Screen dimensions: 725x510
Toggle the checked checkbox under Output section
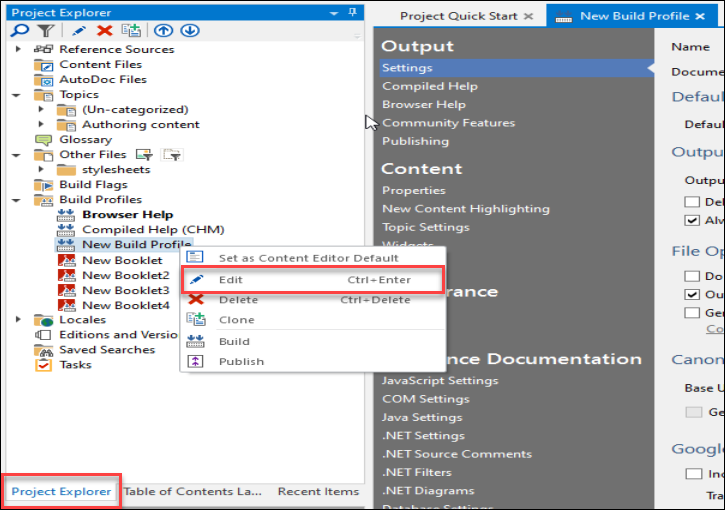point(692,220)
